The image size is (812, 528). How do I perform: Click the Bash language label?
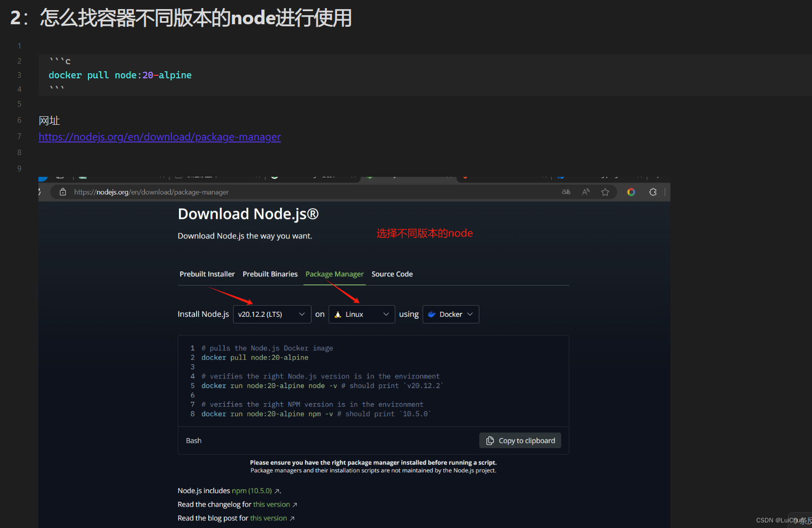point(194,441)
